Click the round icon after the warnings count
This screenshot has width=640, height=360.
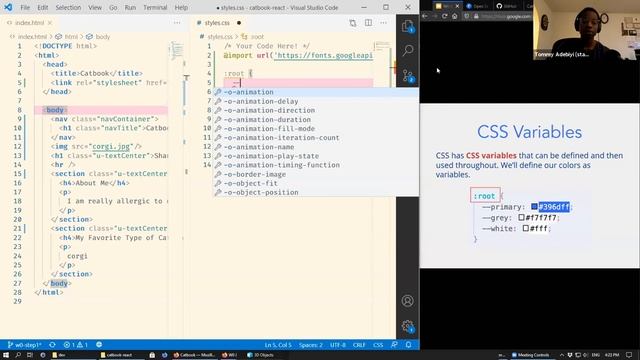tap(99, 345)
